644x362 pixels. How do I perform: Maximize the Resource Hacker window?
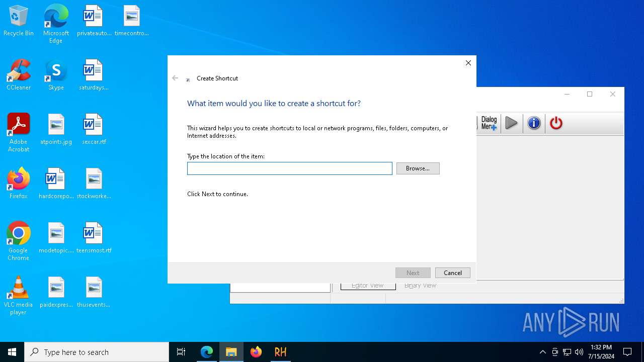point(590,94)
